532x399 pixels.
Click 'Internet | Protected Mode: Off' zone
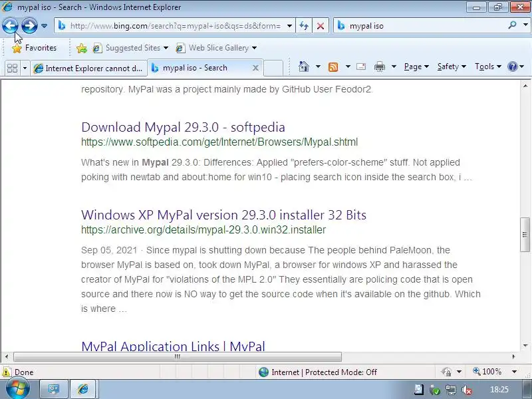click(318, 372)
